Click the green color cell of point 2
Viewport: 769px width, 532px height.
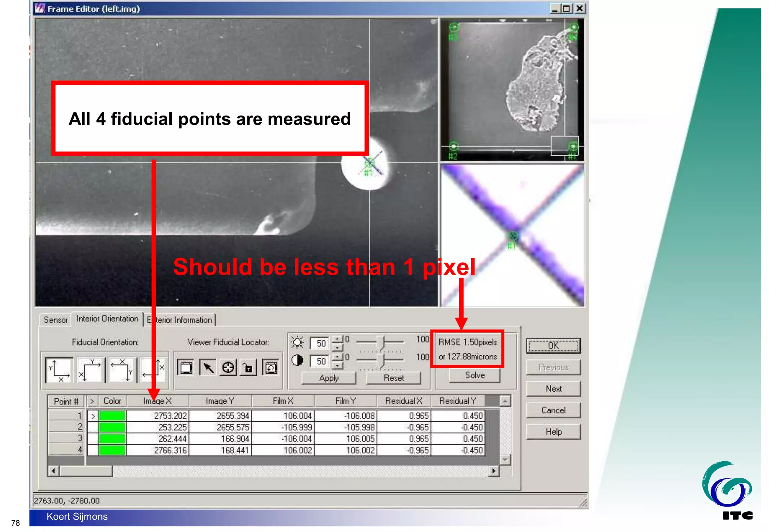coord(112,427)
